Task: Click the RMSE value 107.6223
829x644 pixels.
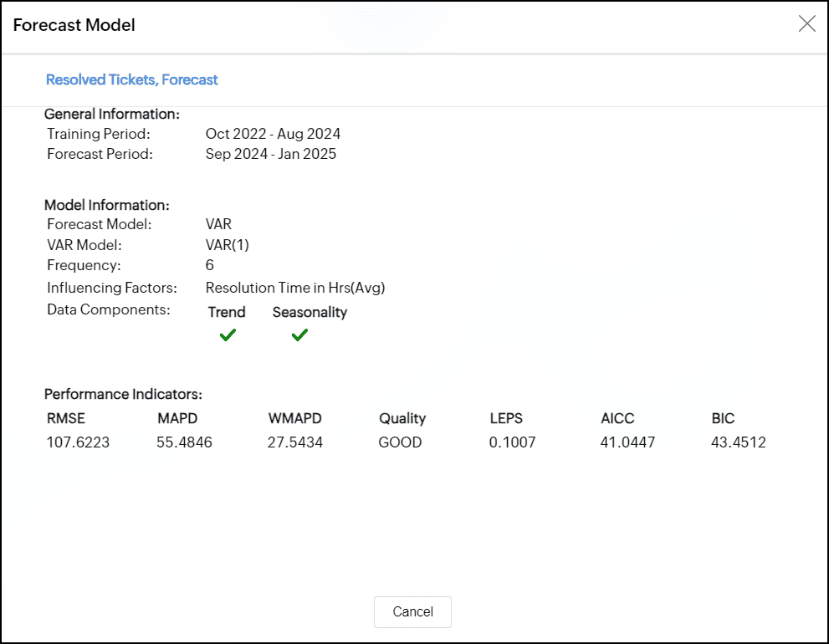Action: [77, 442]
